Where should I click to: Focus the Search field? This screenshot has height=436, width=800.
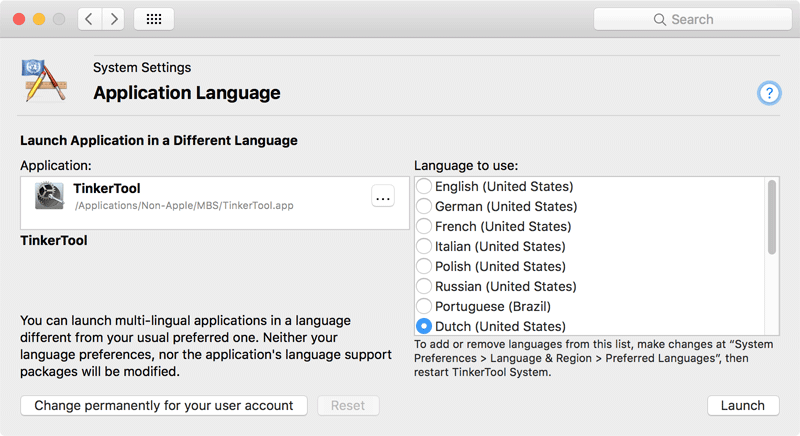pyautogui.click(x=692, y=19)
